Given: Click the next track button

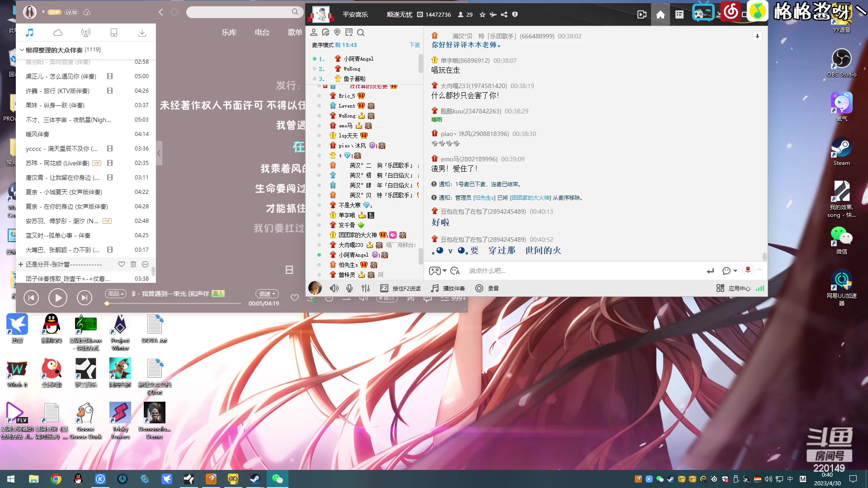Looking at the screenshot, I should coord(84,298).
